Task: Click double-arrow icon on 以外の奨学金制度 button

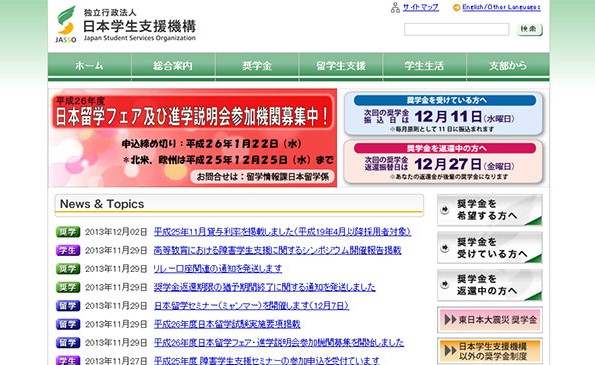Action: tap(450, 351)
